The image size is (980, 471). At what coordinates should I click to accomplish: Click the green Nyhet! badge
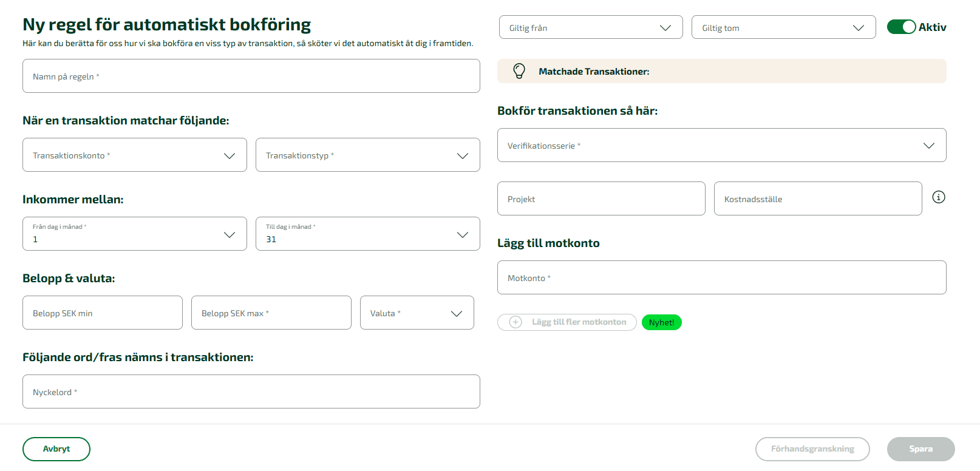click(661, 322)
